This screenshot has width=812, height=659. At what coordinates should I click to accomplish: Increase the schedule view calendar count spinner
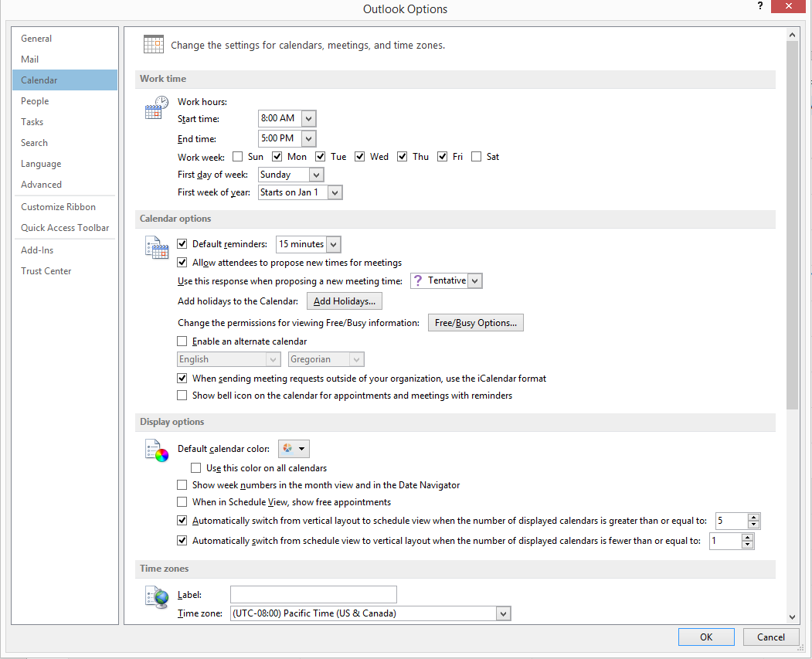coord(753,517)
